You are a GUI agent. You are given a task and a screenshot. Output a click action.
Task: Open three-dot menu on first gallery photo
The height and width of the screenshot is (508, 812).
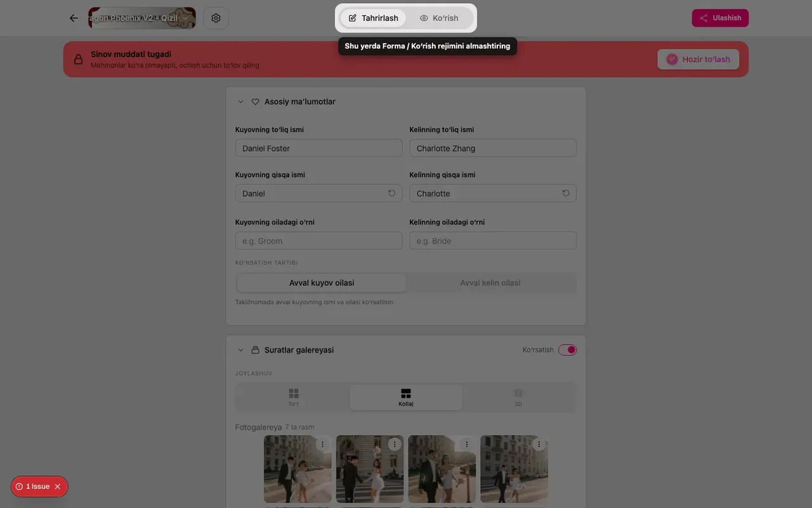pos(322,444)
